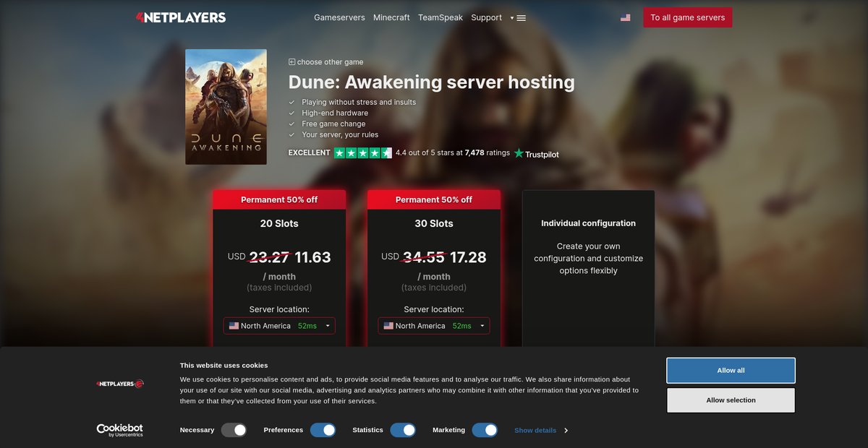Open the TeamSpeak menu item

(x=441, y=17)
